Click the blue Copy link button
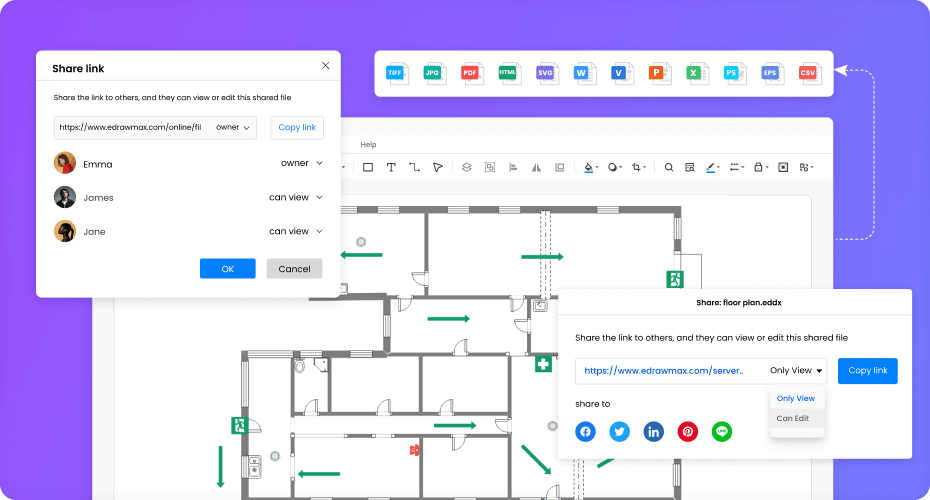 click(867, 371)
